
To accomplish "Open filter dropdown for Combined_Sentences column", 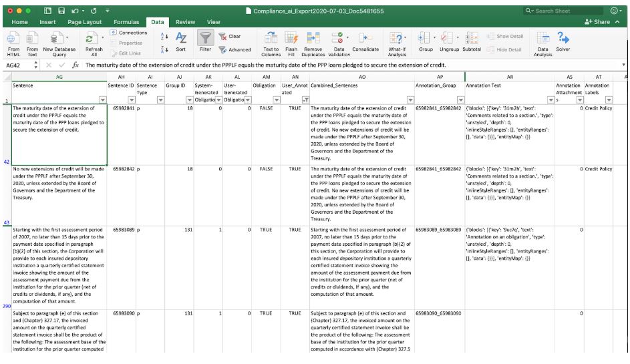I will (x=410, y=100).
